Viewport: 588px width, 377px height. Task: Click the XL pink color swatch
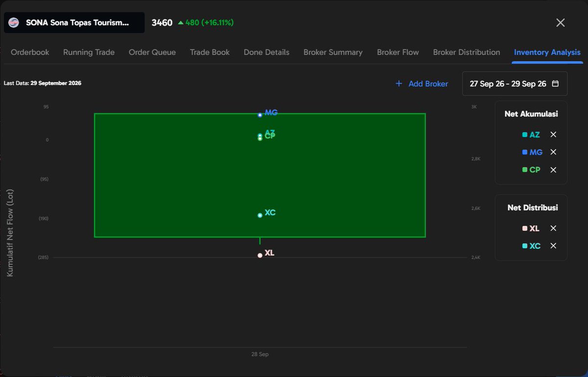click(525, 228)
